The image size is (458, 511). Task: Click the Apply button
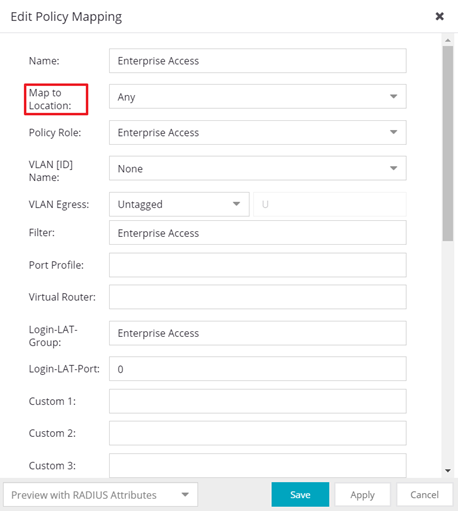tap(362, 495)
